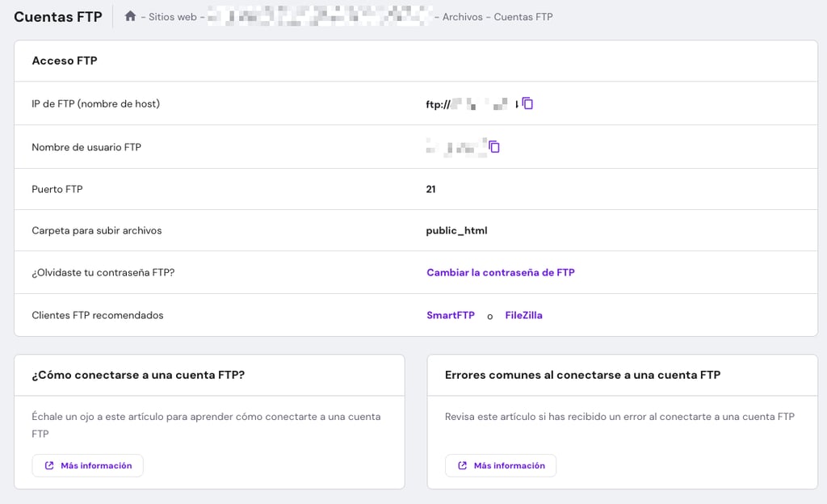Click 'Clientes FTP recomendados' label
Viewport: 827px width, 504px height.
[98, 315]
